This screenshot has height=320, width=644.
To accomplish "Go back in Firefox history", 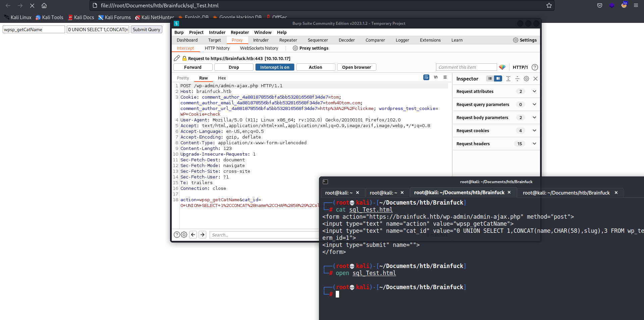I will point(8,5).
